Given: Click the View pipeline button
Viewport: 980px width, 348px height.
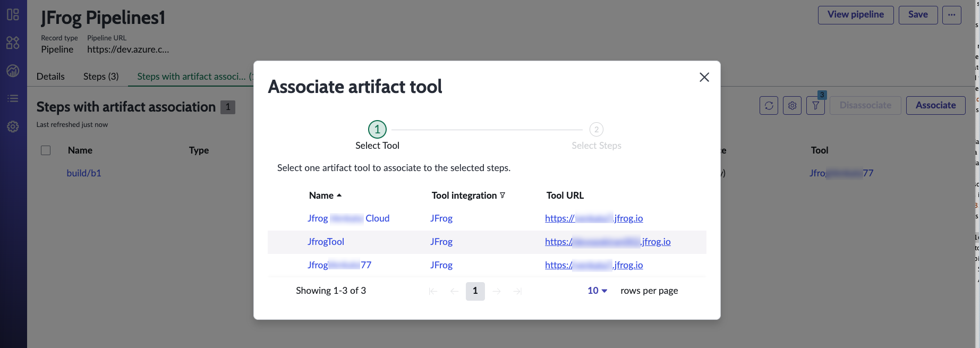Looking at the screenshot, I should pyautogui.click(x=856, y=15).
